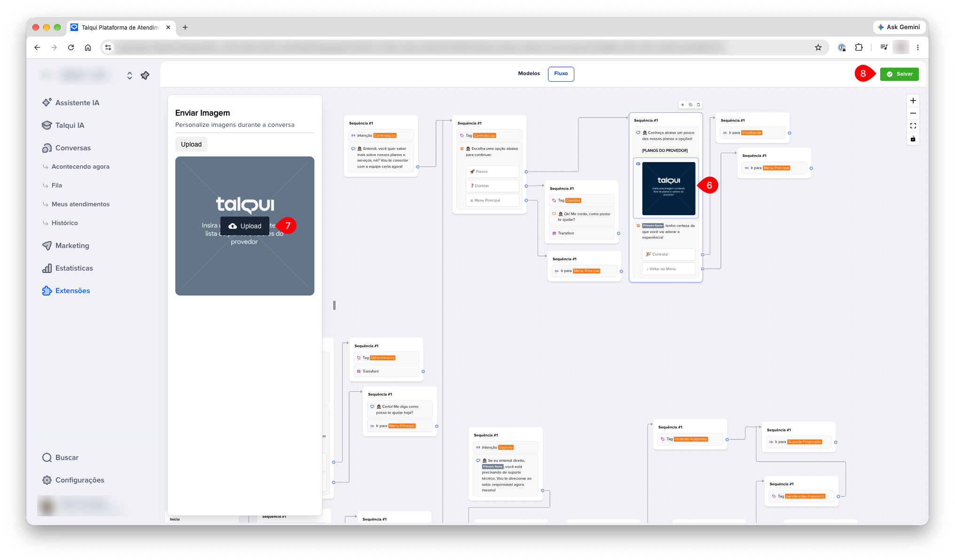Open Acontecendo agora under Conversas
955x560 pixels.
click(x=80, y=166)
